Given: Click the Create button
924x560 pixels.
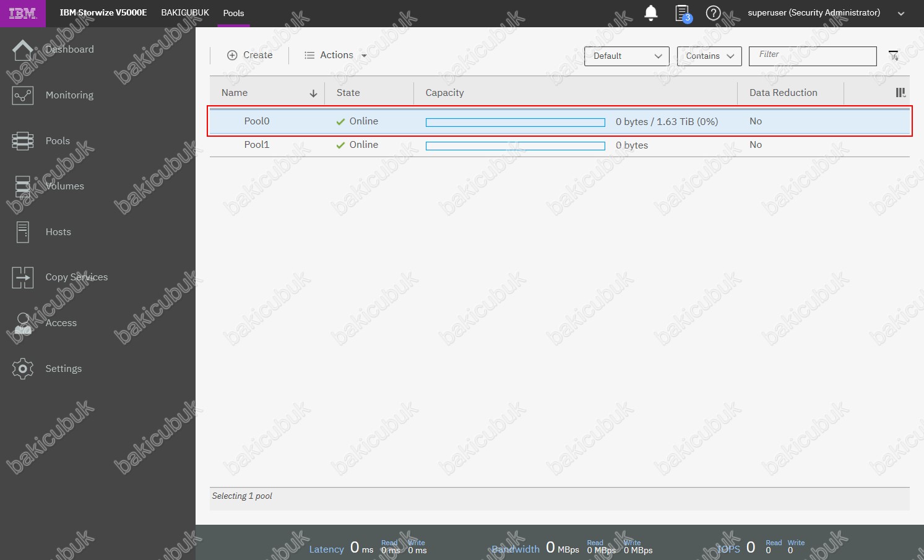Looking at the screenshot, I should (250, 55).
